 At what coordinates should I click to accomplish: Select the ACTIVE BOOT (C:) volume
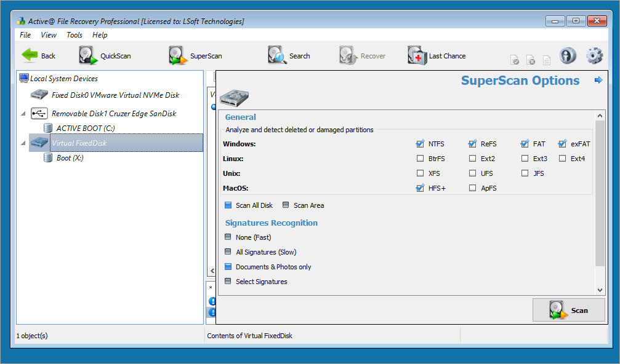tap(86, 129)
